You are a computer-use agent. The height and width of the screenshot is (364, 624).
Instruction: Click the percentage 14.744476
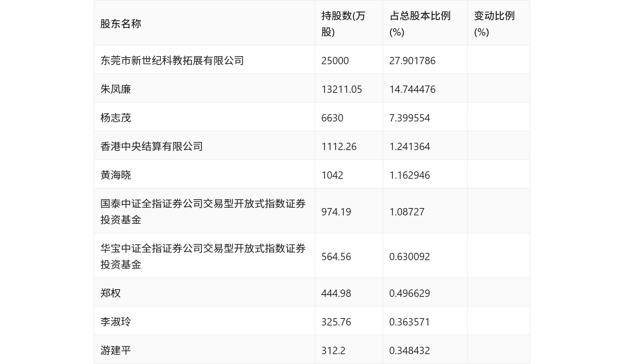(x=413, y=89)
